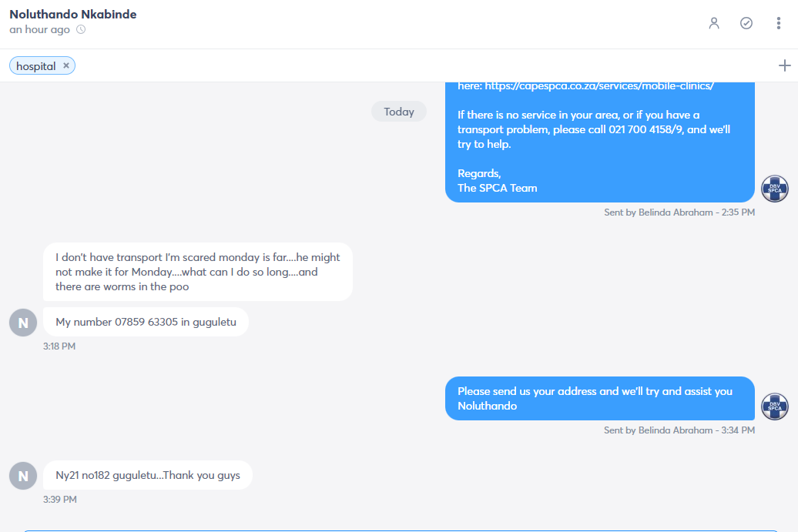Select the hospital tag label

click(35, 66)
